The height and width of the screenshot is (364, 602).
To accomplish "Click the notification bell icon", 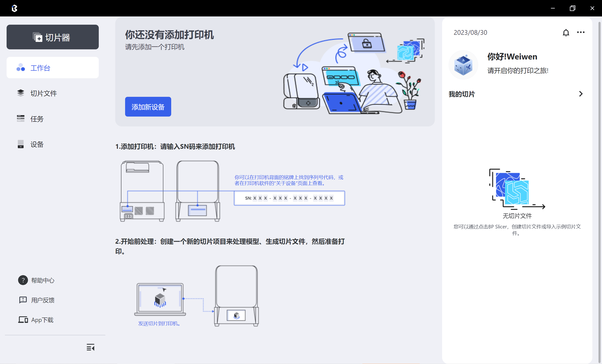I will 566,32.
